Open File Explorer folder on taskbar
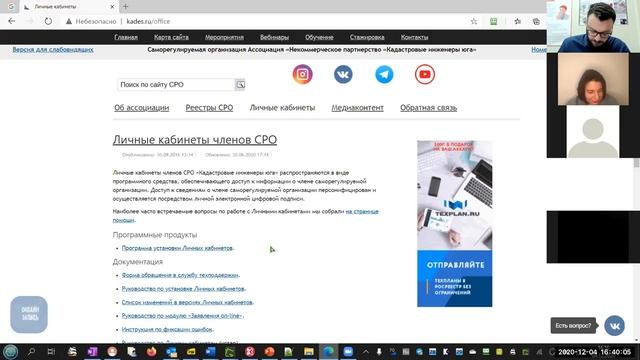This screenshot has width=640, height=360. (x=309, y=351)
